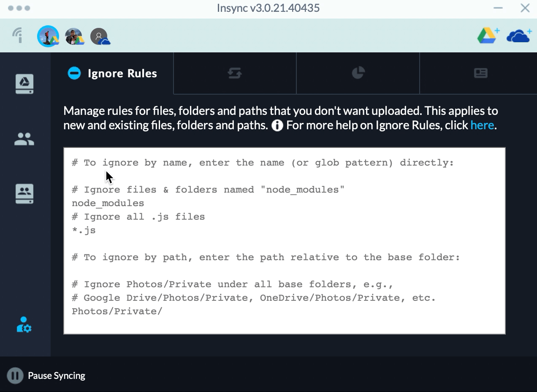Minimize the Insync window
Image resolution: width=537 pixels, height=392 pixels.
[498, 8]
